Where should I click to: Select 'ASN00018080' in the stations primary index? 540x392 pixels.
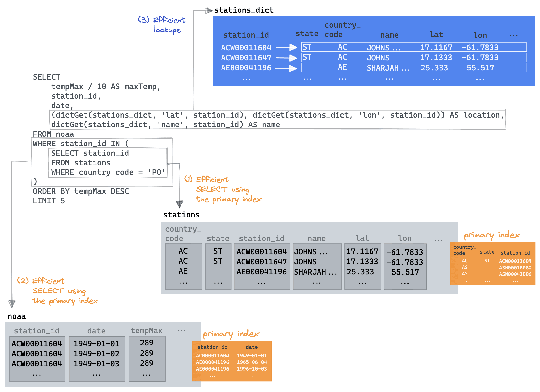515,268
